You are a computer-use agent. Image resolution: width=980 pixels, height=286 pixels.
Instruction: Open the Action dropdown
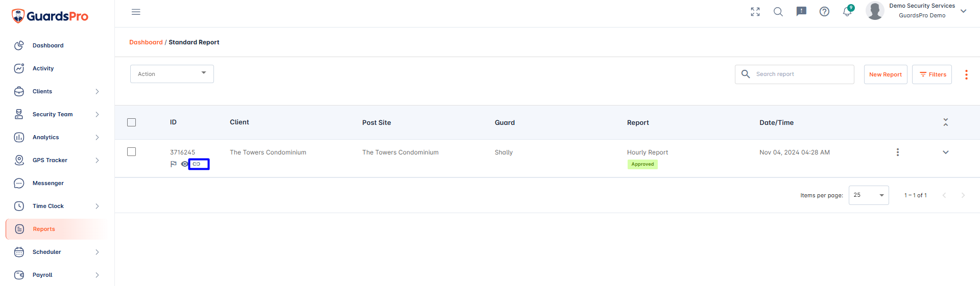(172, 74)
